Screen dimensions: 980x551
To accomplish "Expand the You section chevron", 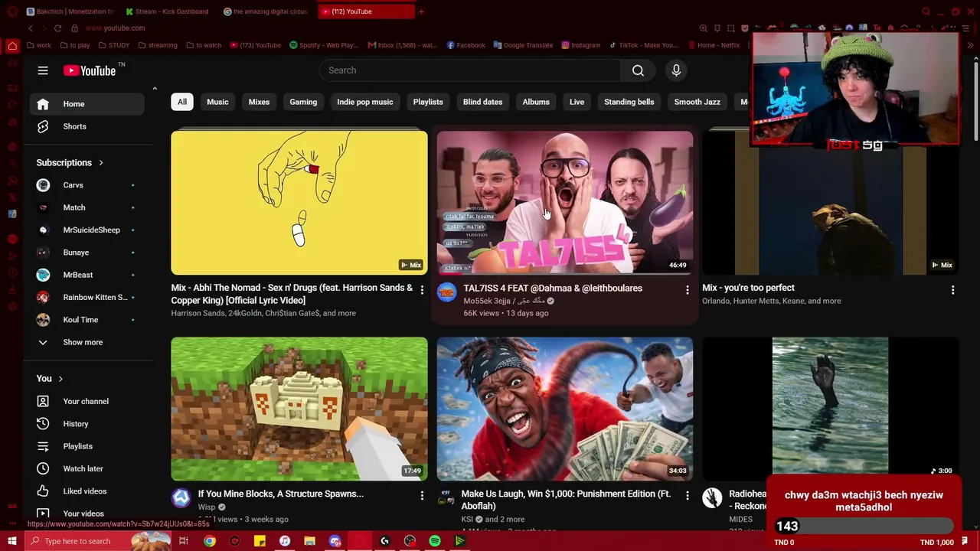I will point(60,379).
